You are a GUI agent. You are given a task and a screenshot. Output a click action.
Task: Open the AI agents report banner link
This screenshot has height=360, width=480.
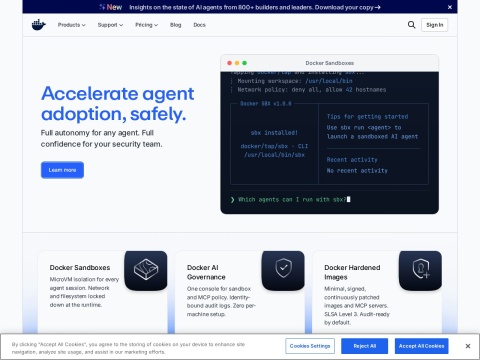point(255,7)
